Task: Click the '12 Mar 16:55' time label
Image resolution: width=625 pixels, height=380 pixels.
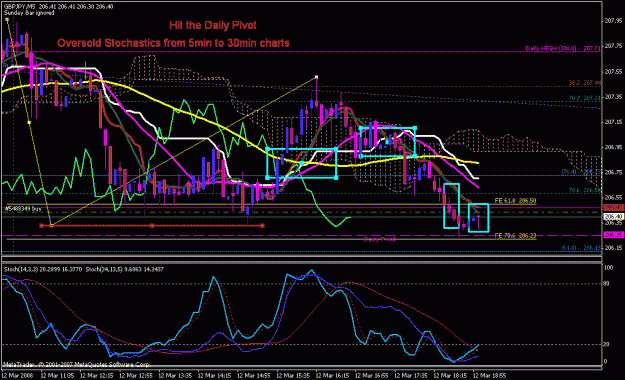Action: [371, 376]
